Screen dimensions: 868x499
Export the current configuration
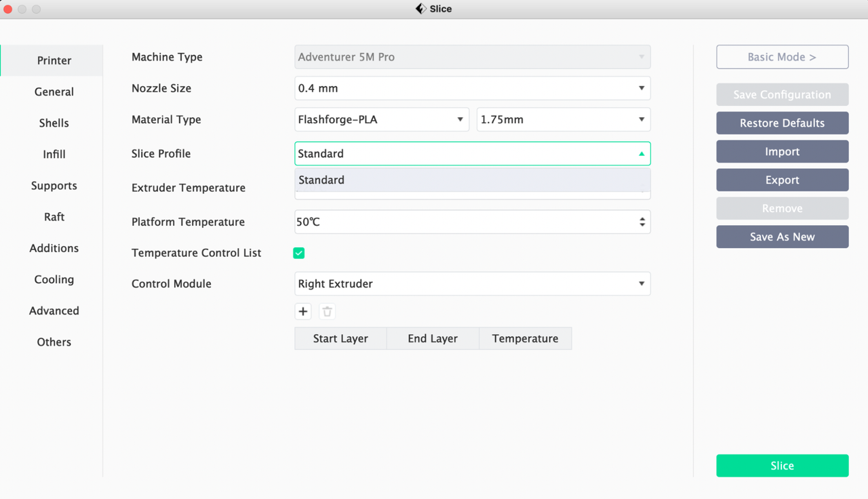tap(782, 180)
